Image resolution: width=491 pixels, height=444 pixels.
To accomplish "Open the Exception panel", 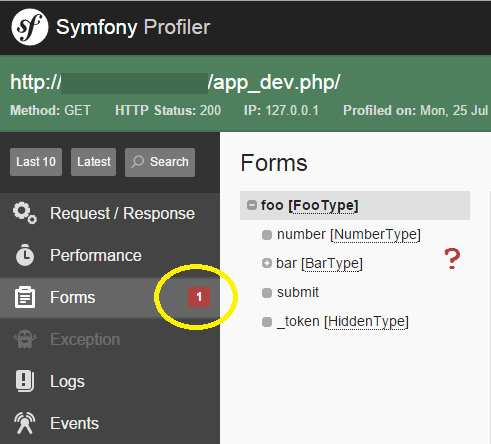I will pyautogui.click(x=110, y=339).
